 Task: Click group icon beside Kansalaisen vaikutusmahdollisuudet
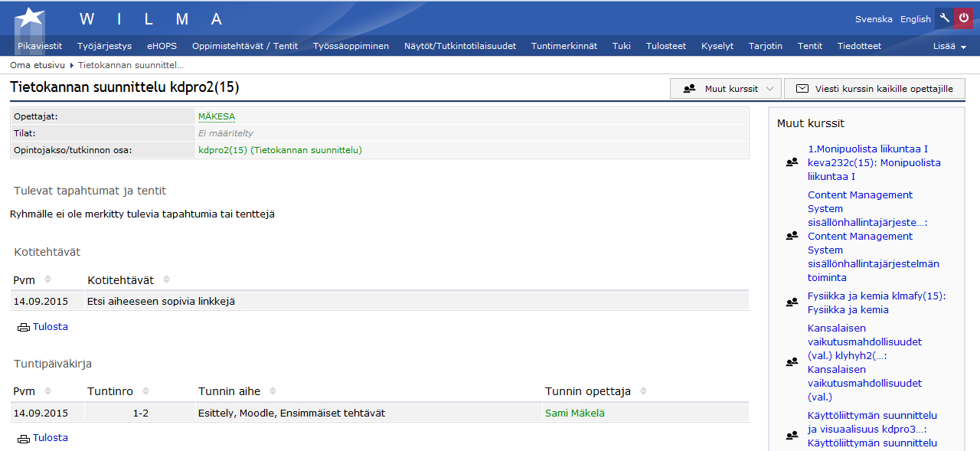tap(792, 362)
